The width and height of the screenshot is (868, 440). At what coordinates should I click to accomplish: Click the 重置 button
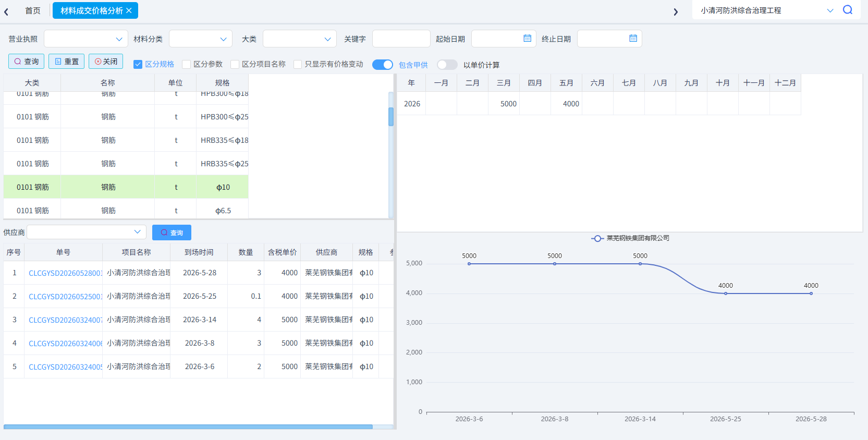click(x=67, y=62)
